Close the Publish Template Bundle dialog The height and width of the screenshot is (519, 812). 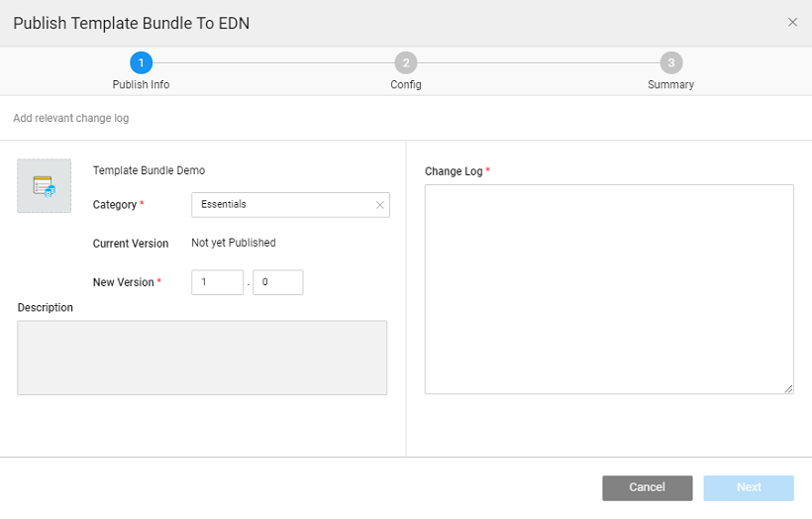(x=792, y=23)
